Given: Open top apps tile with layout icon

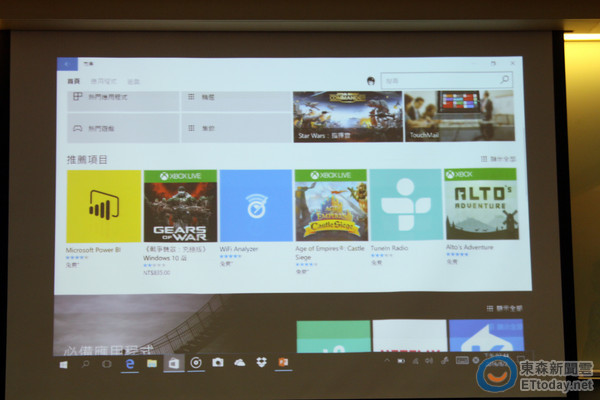Looking at the screenshot, I should click(123, 101).
